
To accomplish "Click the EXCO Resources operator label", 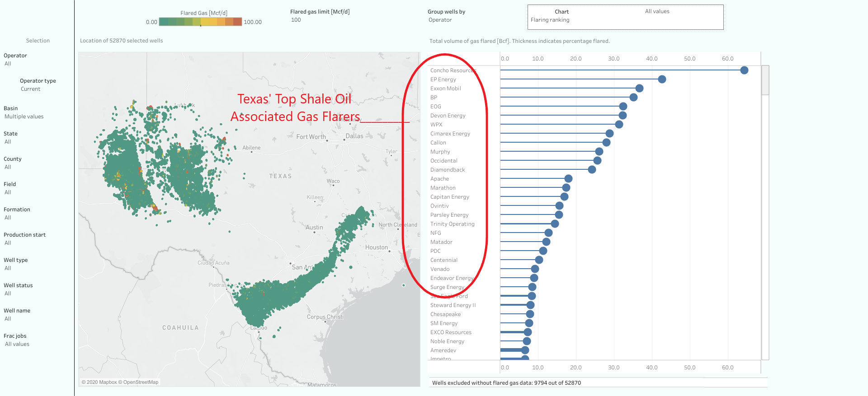I will pyautogui.click(x=451, y=332).
